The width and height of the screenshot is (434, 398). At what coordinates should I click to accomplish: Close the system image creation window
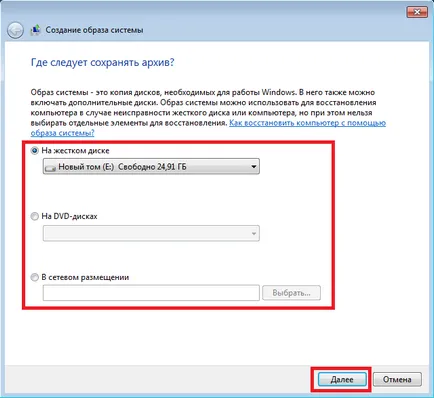pos(417,12)
